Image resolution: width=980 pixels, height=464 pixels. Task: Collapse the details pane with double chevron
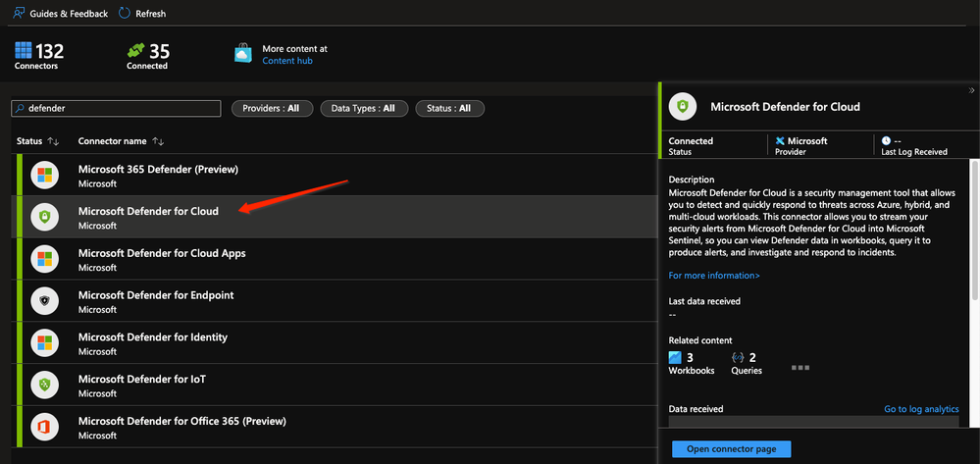point(972,90)
